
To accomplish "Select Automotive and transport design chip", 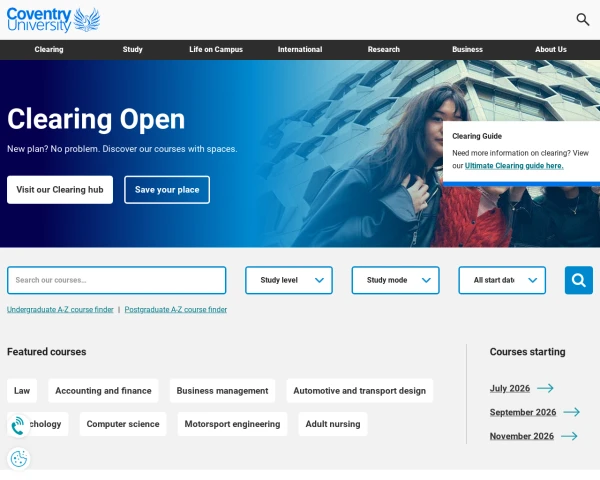I will [x=360, y=391].
